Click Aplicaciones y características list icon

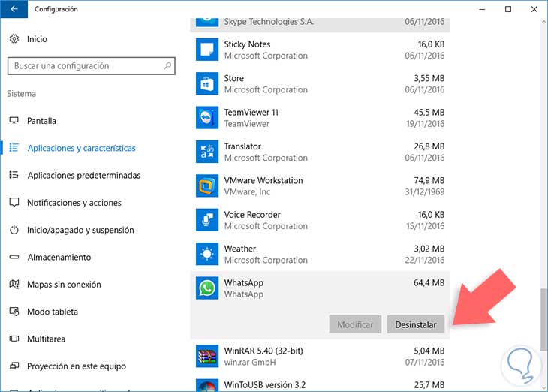coord(14,148)
